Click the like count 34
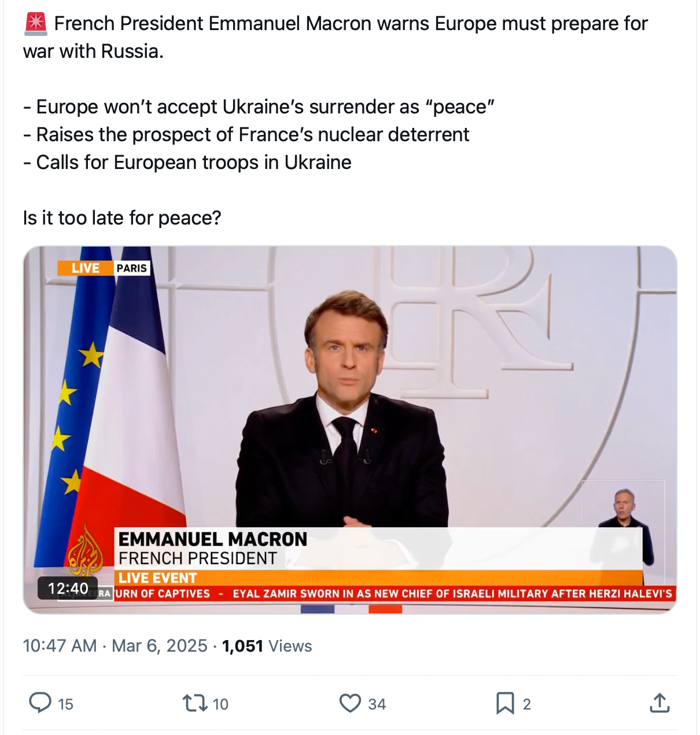The height and width of the screenshot is (735, 700). click(x=377, y=704)
